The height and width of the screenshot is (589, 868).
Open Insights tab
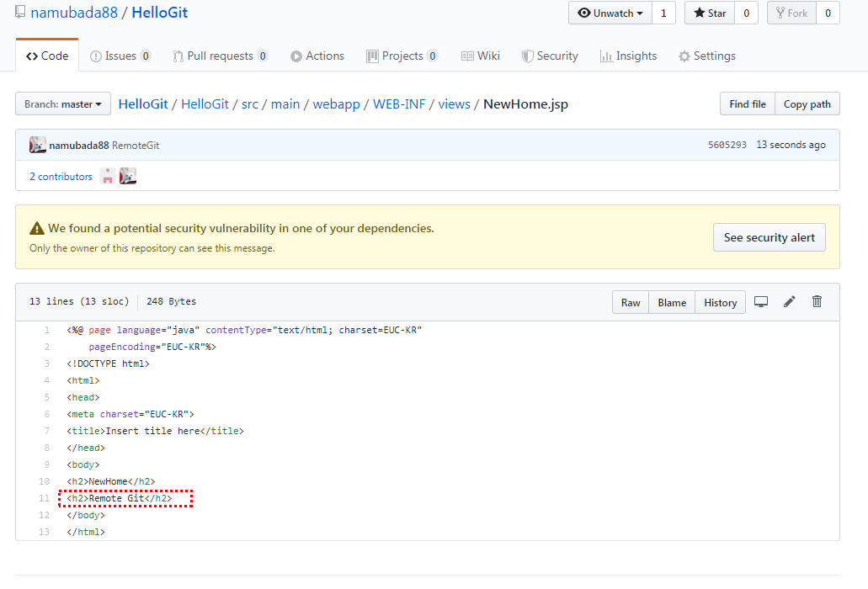tap(628, 56)
